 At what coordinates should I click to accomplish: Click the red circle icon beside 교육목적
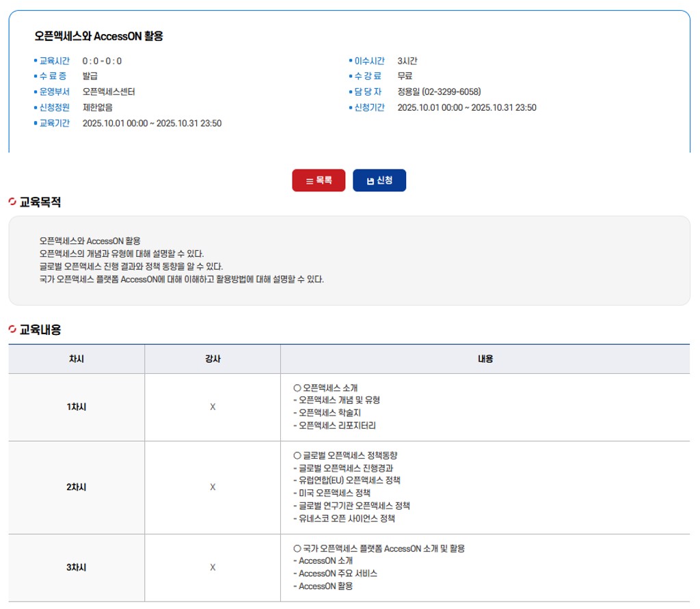tap(12, 202)
